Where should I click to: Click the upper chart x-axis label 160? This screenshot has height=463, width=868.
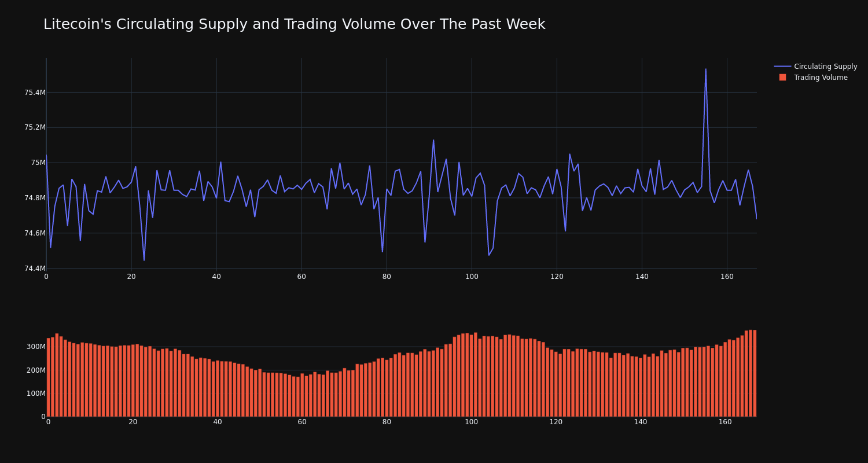[x=727, y=277]
